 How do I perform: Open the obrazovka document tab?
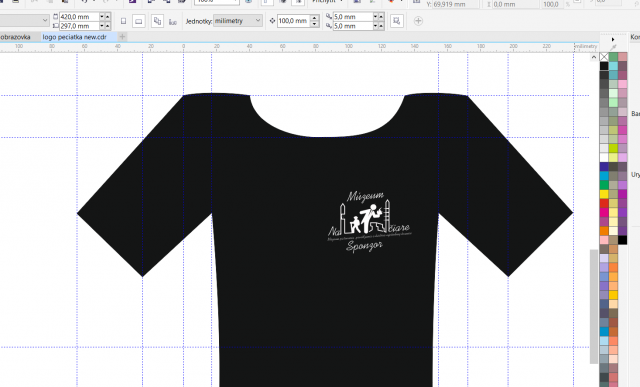pyautogui.click(x=16, y=37)
